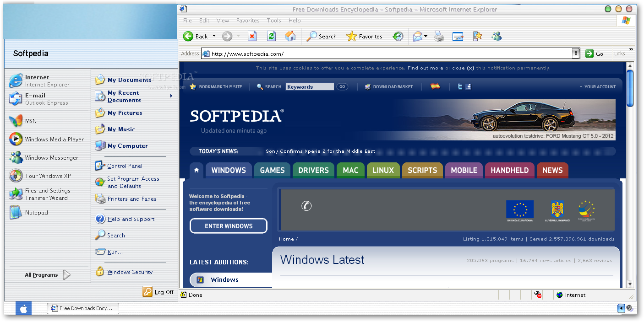
Task: Open the Help menu
Action: tap(295, 21)
